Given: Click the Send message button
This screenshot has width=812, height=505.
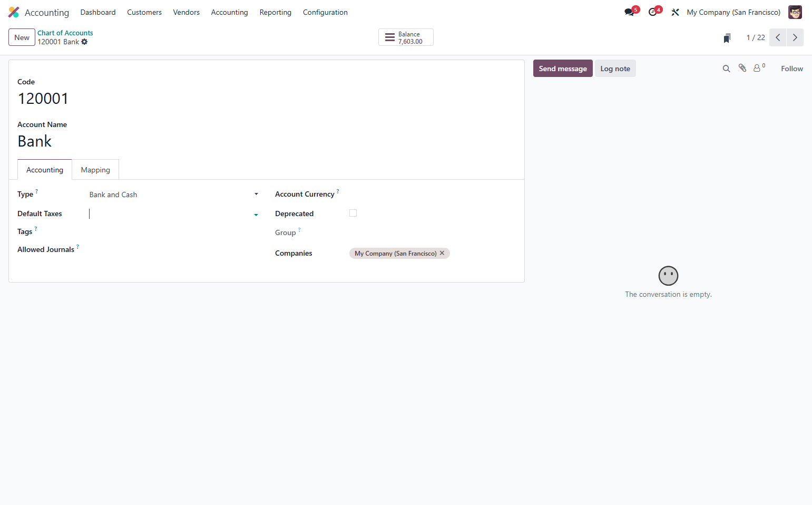Looking at the screenshot, I should coord(563,69).
